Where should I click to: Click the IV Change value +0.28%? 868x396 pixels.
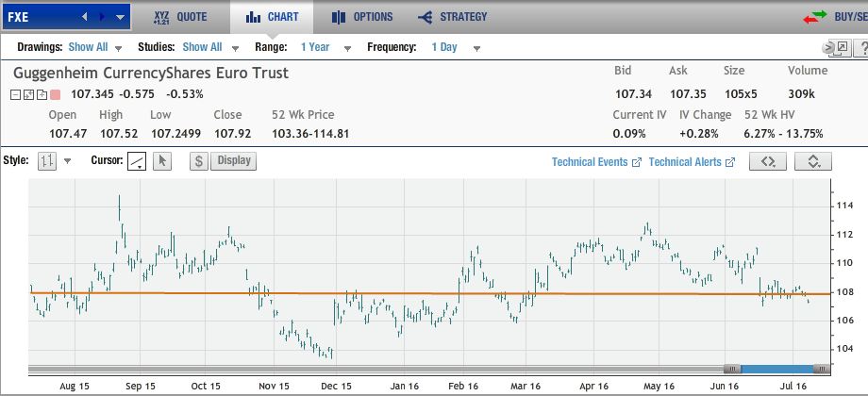pos(699,134)
